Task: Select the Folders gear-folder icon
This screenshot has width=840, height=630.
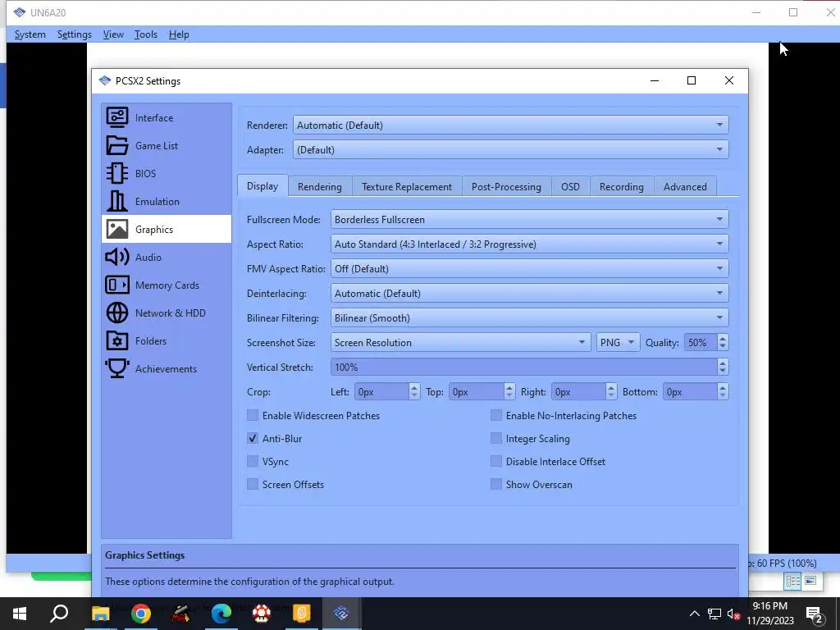Action: [116, 340]
